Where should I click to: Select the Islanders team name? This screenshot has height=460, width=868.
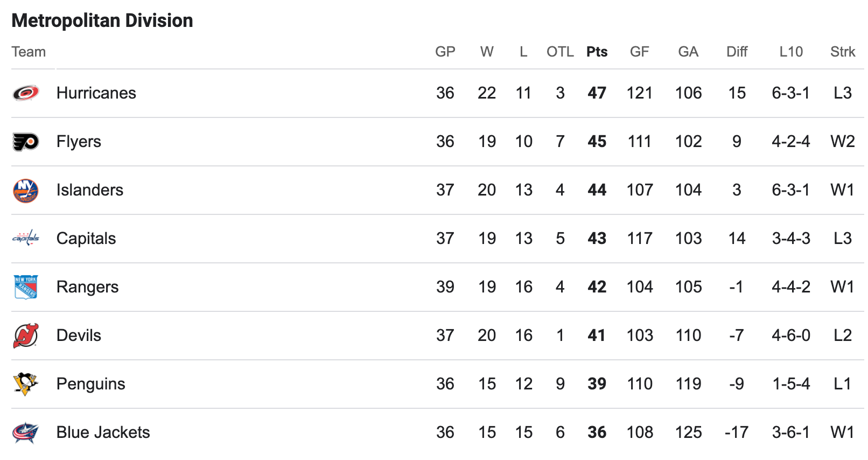90,190
